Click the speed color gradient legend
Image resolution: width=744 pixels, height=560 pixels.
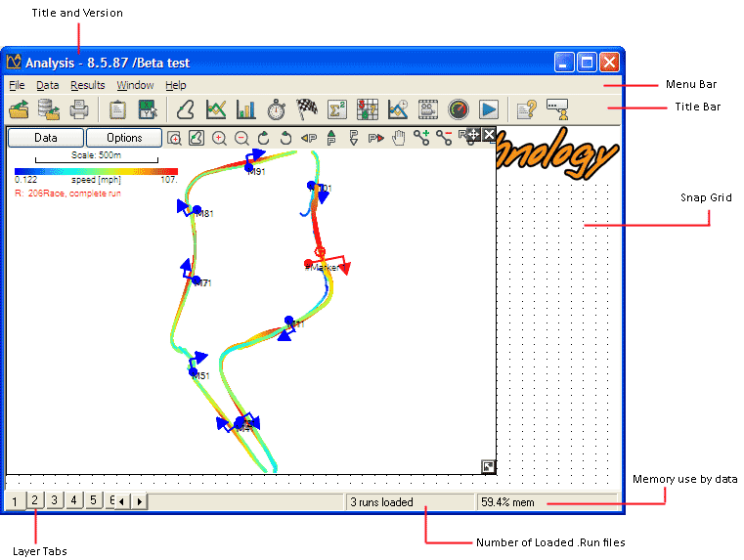coord(96,171)
